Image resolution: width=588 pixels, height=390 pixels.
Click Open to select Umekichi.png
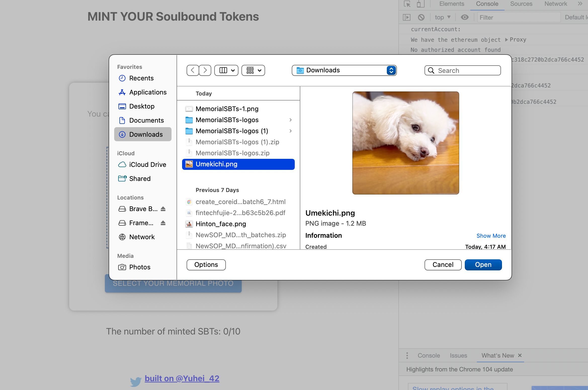483,265
